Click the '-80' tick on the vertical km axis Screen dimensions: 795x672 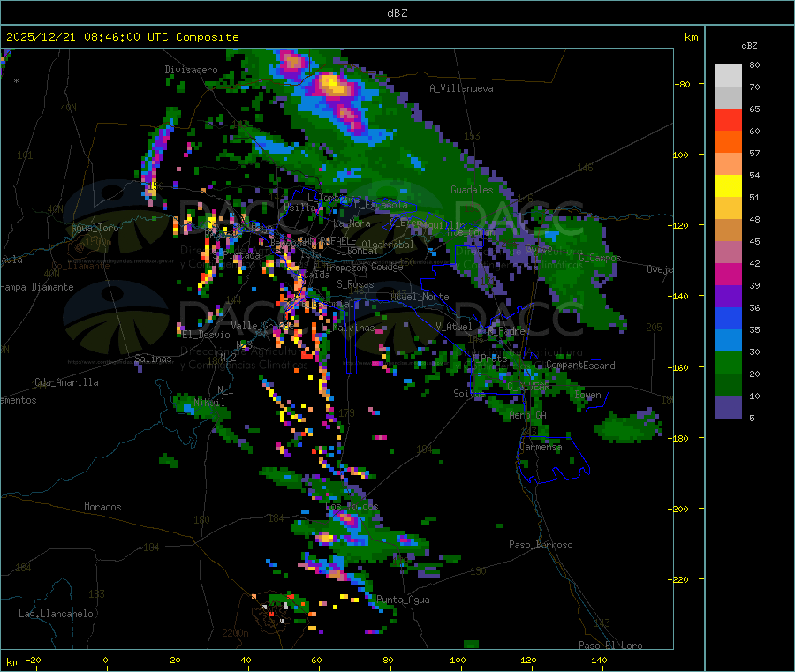tap(683, 84)
